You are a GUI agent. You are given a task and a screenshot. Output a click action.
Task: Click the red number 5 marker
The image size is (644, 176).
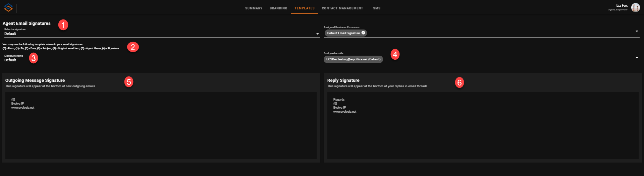[129, 82]
